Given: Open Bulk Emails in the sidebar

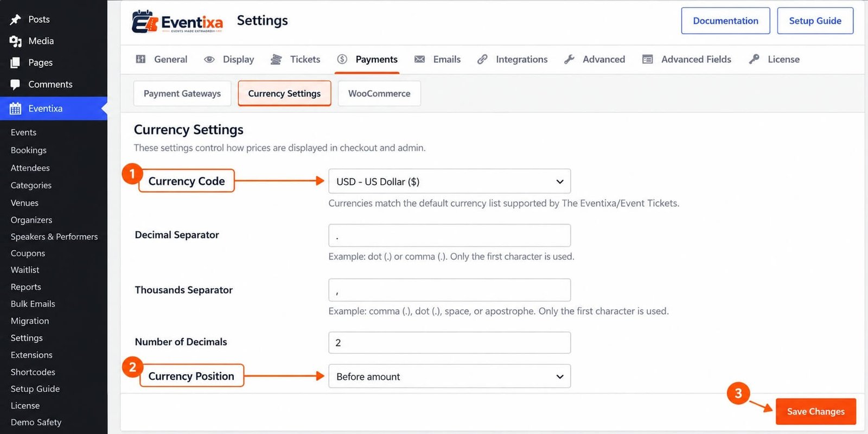Looking at the screenshot, I should pos(33,304).
